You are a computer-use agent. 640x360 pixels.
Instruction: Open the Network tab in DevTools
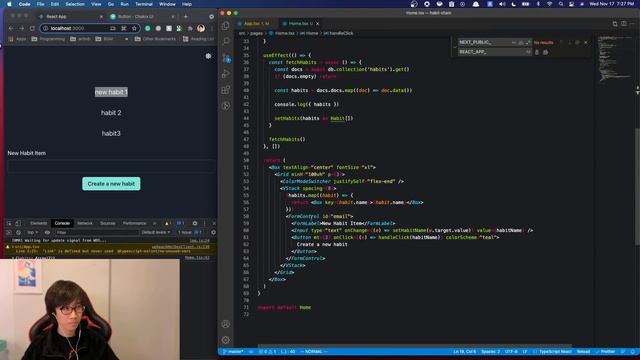[x=85, y=223]
